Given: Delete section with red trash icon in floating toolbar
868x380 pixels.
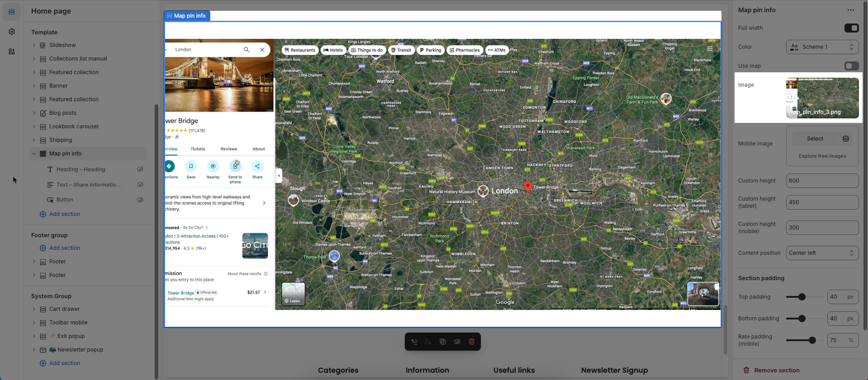Looking at the screenshot, I should (x=472, y=342).
